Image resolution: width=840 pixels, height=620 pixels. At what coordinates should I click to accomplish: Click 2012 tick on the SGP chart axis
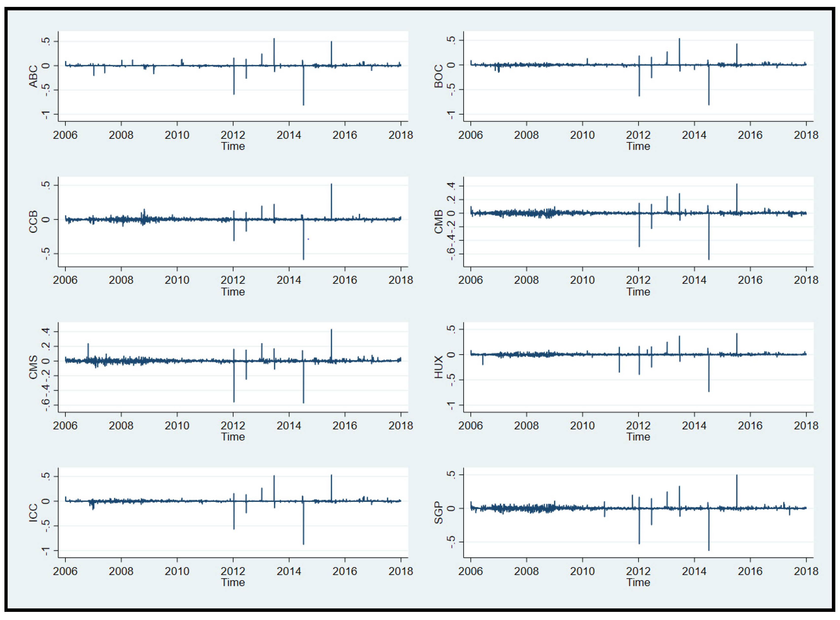click(638, 571)
